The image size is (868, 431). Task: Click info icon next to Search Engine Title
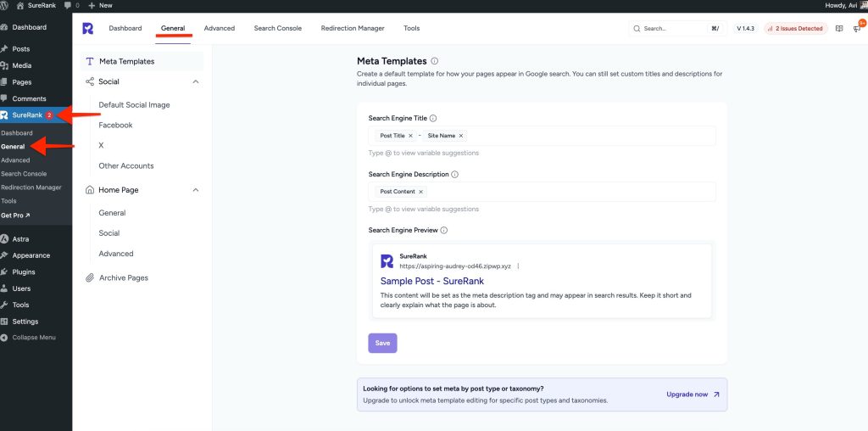[433, 119]
